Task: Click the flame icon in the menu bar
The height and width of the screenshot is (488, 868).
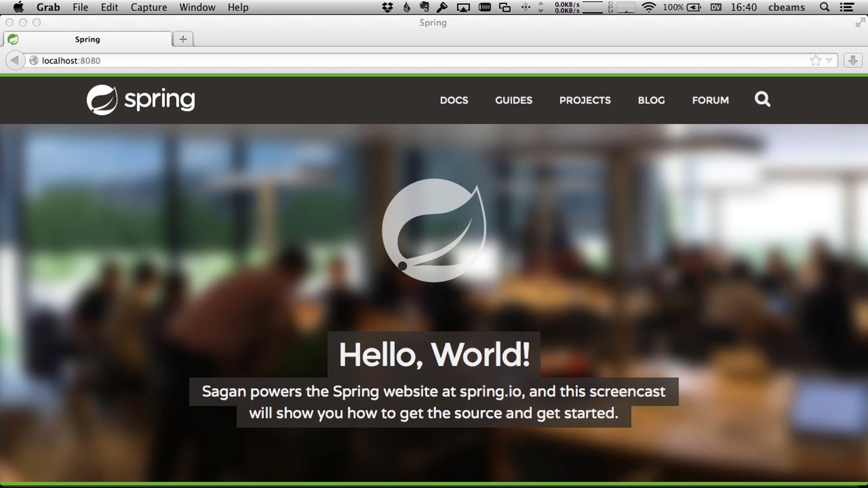Action: coord(407,7)
